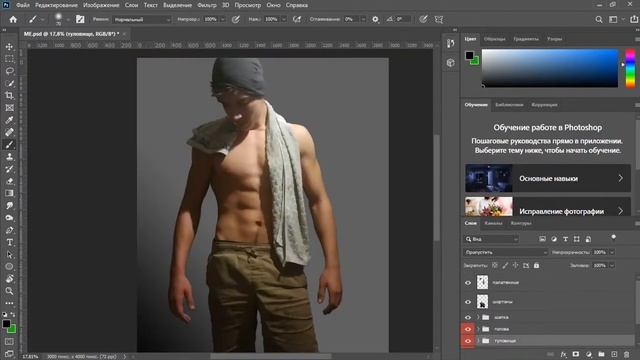Open the brush opacity dropdown arrow
Image resolution: width=640 pixels, height=360 pixels.
[222, 20]
